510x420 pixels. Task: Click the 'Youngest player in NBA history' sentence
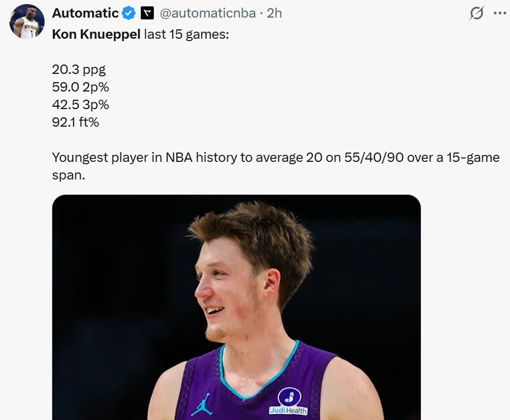click(x=176, y=157)
